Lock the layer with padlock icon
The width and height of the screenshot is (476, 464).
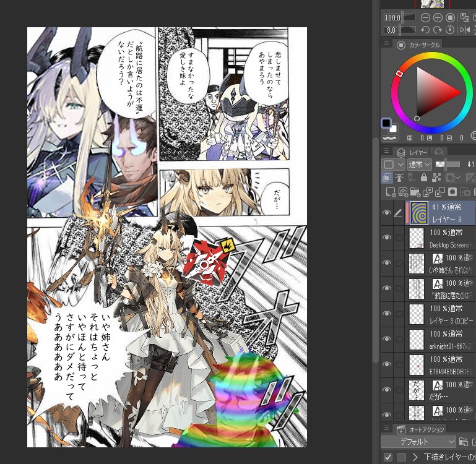coord(424,178)
